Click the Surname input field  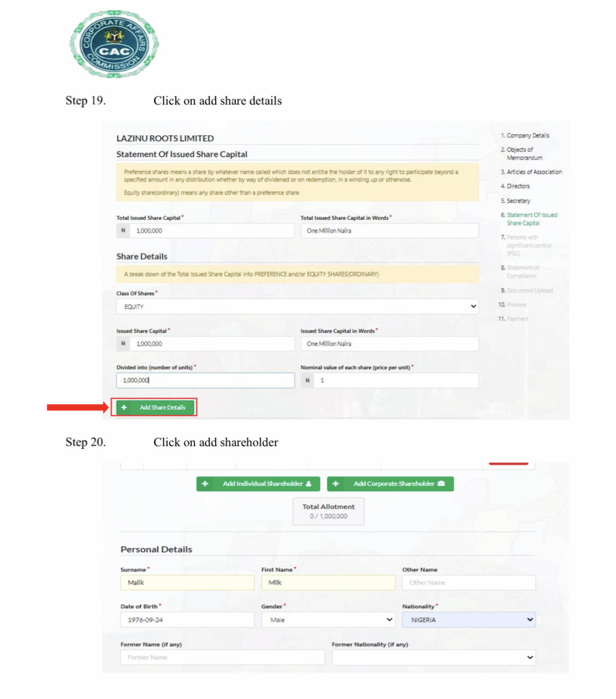(187, 582)
